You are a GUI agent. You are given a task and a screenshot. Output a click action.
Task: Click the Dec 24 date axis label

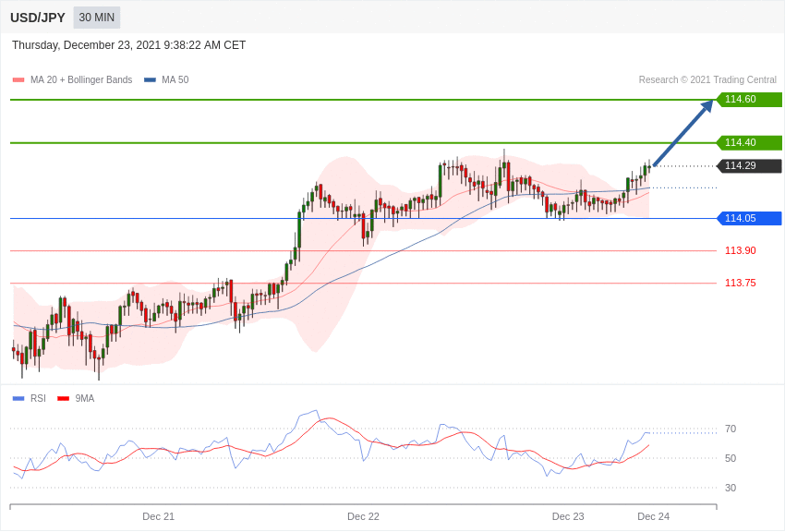pos(653,516)
